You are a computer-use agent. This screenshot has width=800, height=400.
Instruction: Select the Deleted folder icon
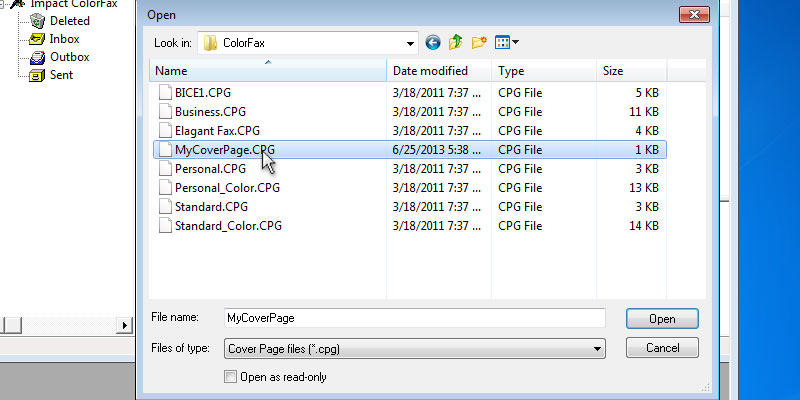click(37, 20)
